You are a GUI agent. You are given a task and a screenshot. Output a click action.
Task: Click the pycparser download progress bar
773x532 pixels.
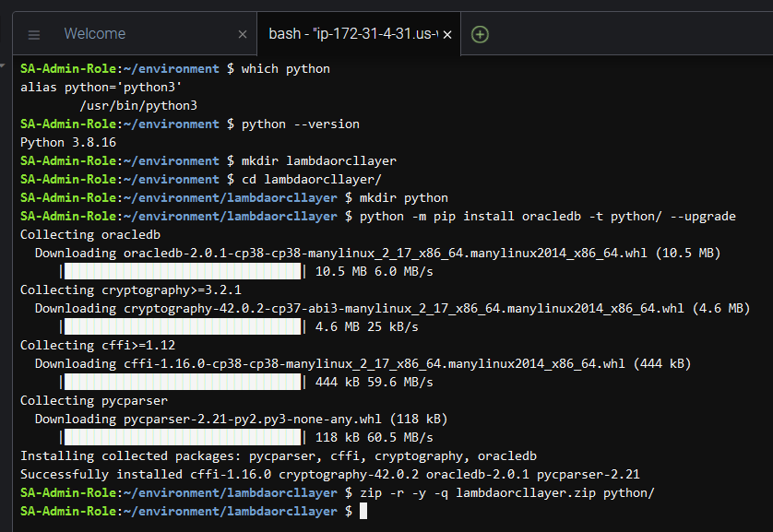(x=183, y=437)
